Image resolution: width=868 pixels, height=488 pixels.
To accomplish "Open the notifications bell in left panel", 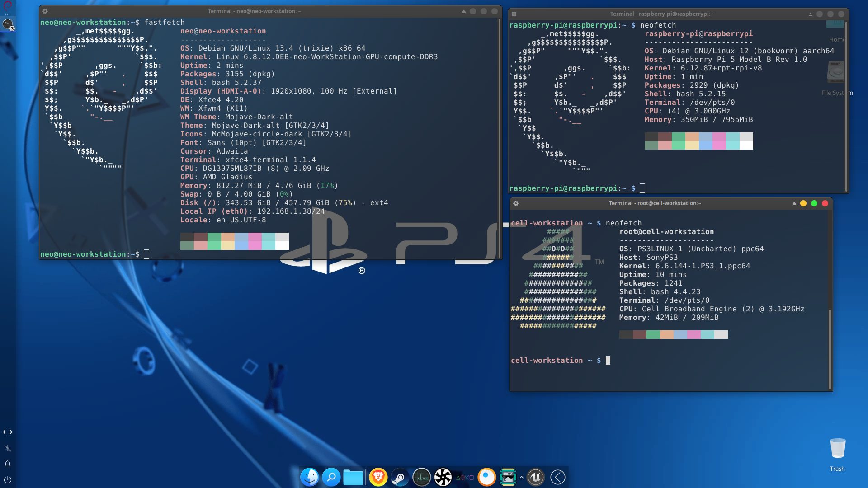I will pos(8,464).
